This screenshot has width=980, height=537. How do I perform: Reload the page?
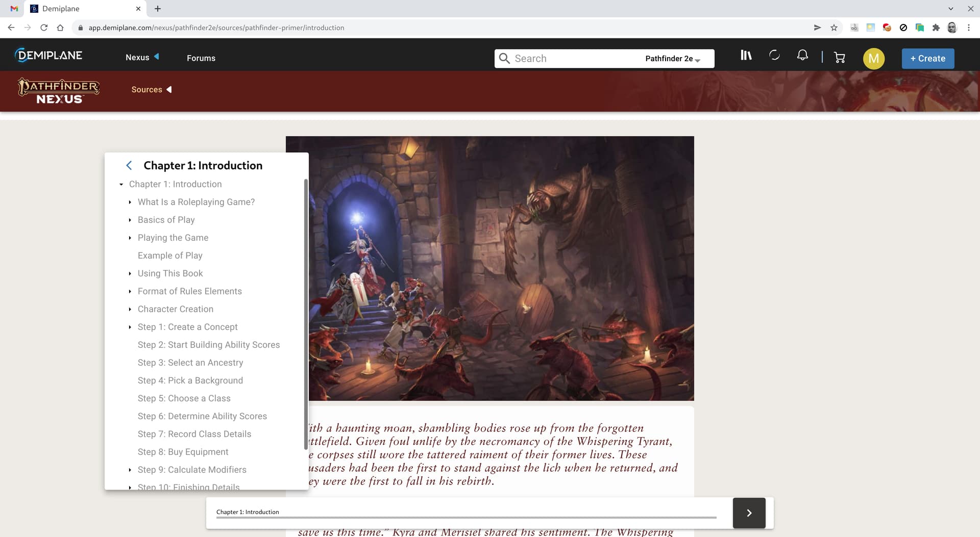(x=44, y=28)
